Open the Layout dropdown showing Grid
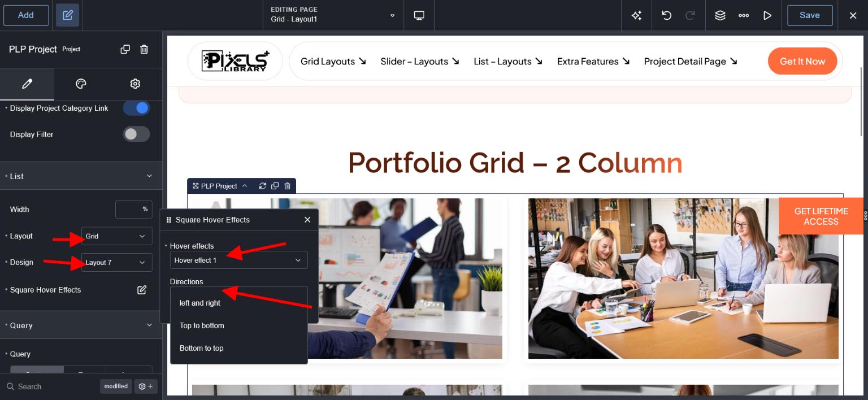 click(116, 236)
